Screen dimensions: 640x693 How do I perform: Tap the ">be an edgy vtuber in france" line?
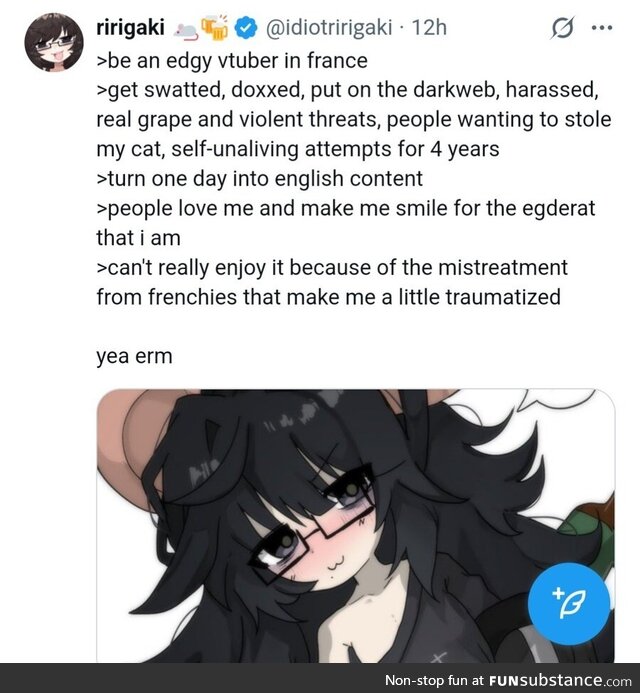point(232,61)
